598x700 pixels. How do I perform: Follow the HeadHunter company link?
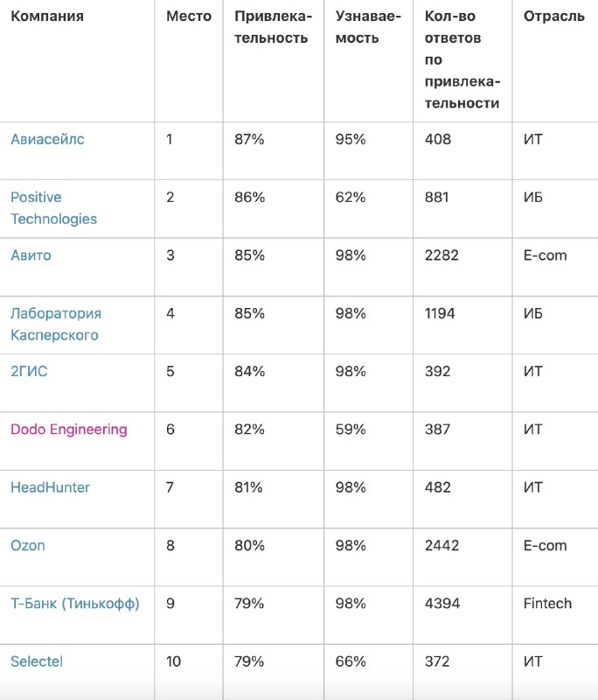[50, 487]
